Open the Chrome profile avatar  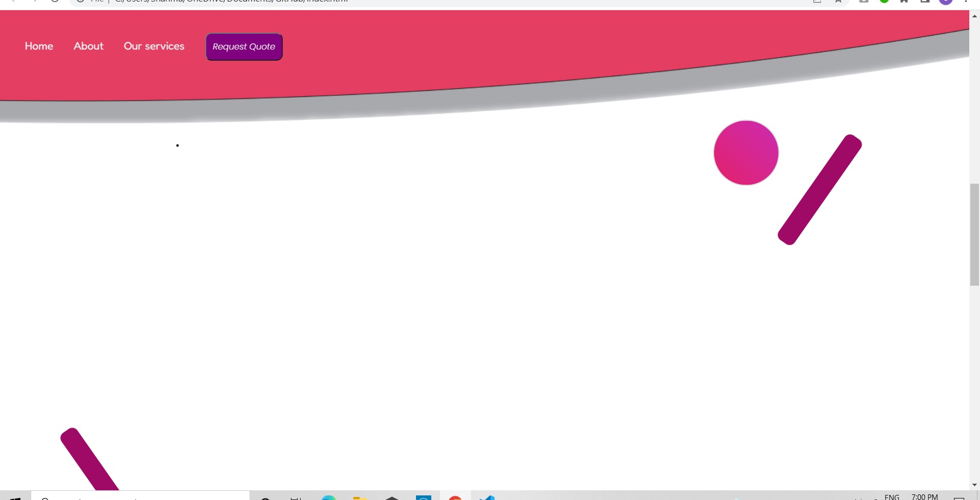click(x=946, y=2)
